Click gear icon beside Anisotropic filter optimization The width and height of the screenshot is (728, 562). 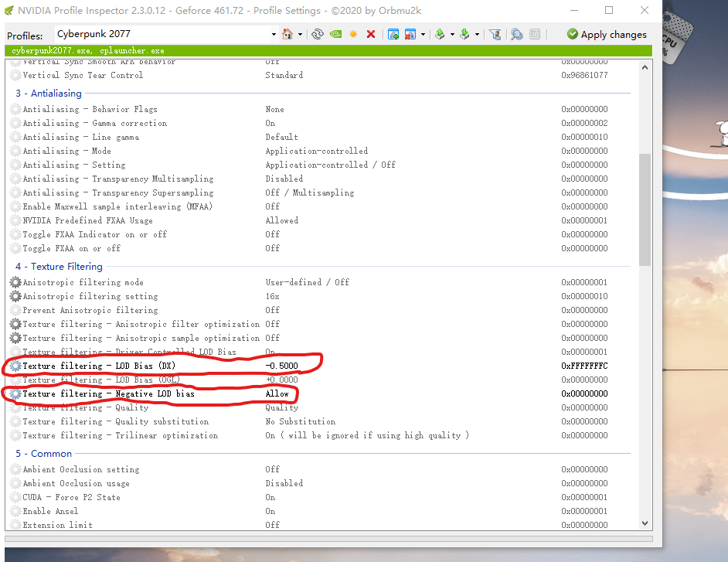[x=15, y=324]
